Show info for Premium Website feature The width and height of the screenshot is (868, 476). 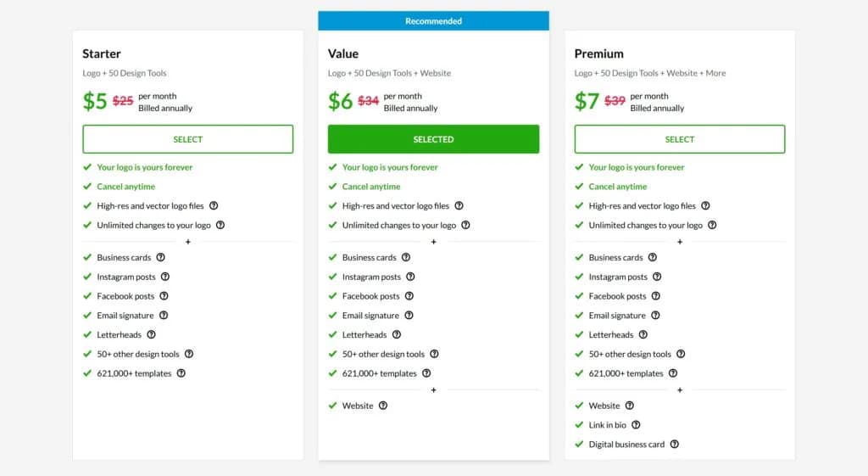630,406
